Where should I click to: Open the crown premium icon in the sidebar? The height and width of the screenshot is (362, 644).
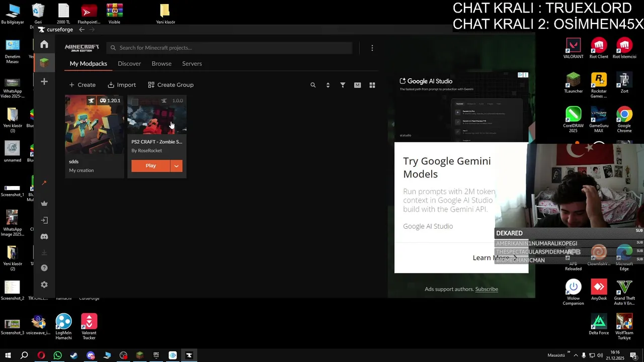click(44, 203)
